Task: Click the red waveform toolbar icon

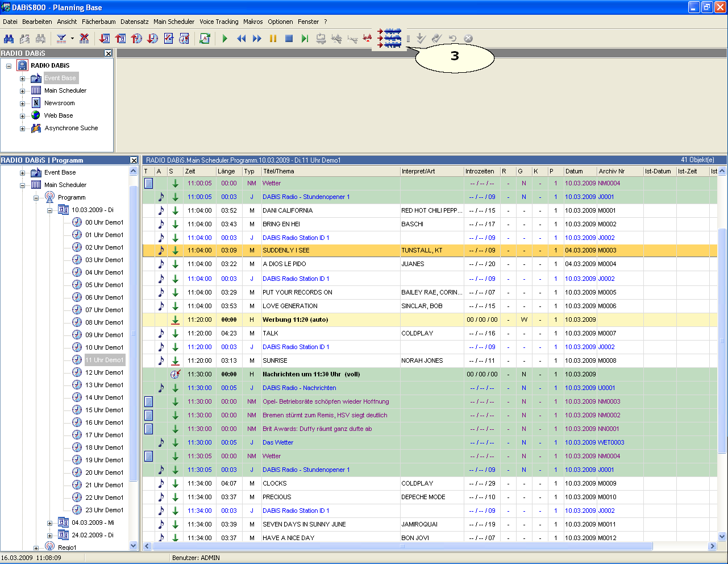Action: point(367,39)
